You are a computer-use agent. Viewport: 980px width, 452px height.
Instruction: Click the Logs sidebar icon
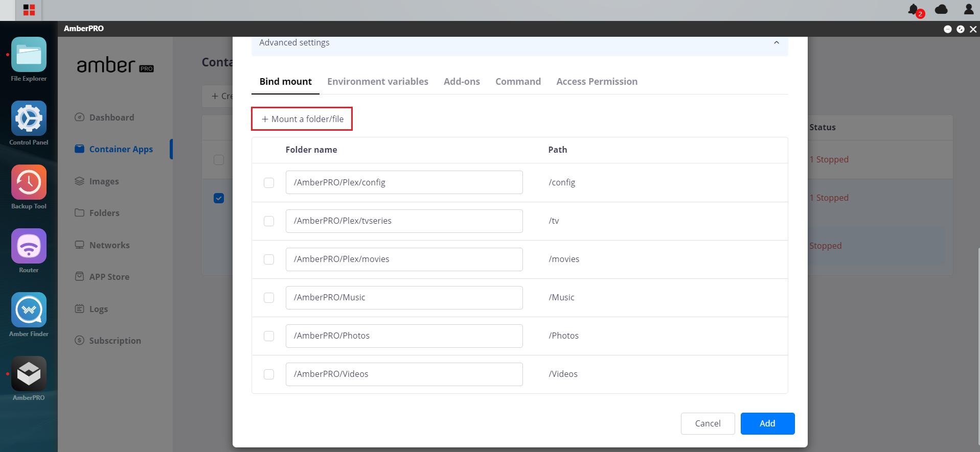(x=79, y=308)
